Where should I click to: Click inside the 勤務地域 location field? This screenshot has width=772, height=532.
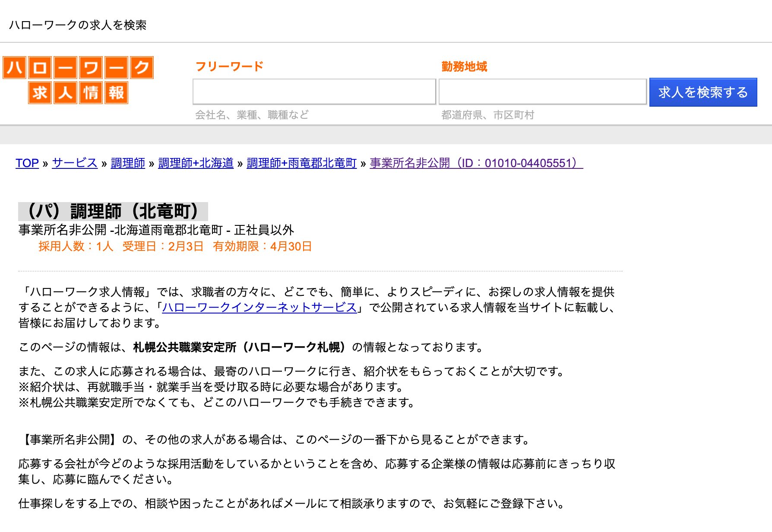coord(542,92)
